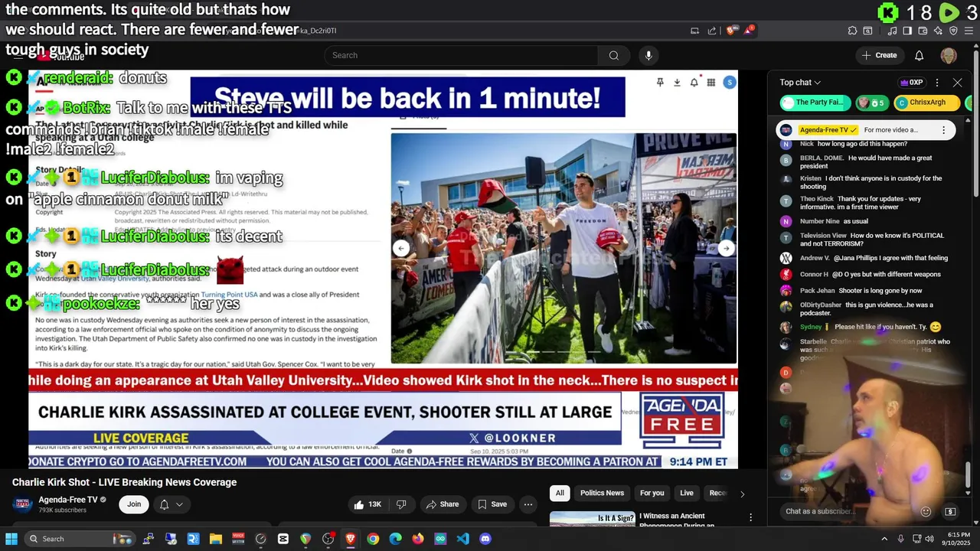Save the video to a playlist

tap(492, 504)
